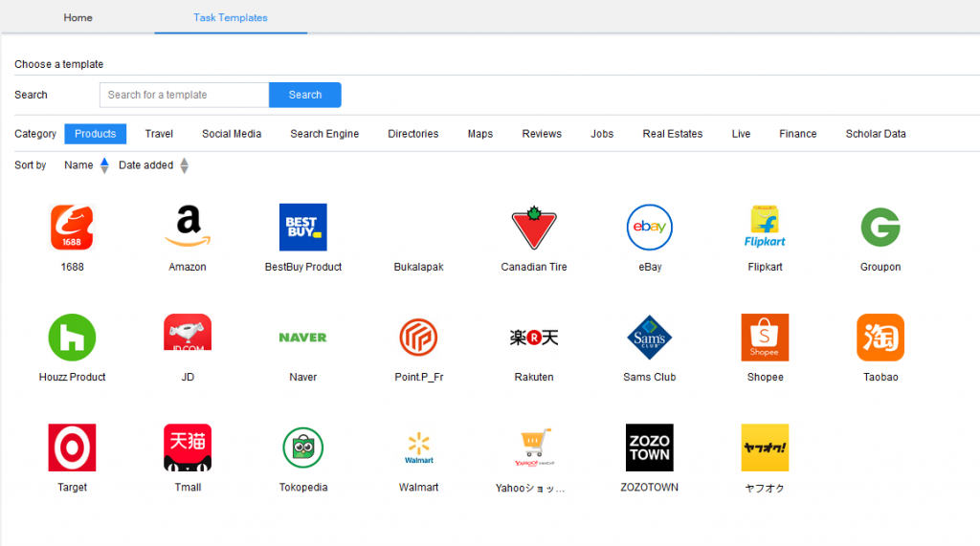Choose the Houzz Product template icon
The width and height of the screenshot is (980, 546).
point(72,338)
